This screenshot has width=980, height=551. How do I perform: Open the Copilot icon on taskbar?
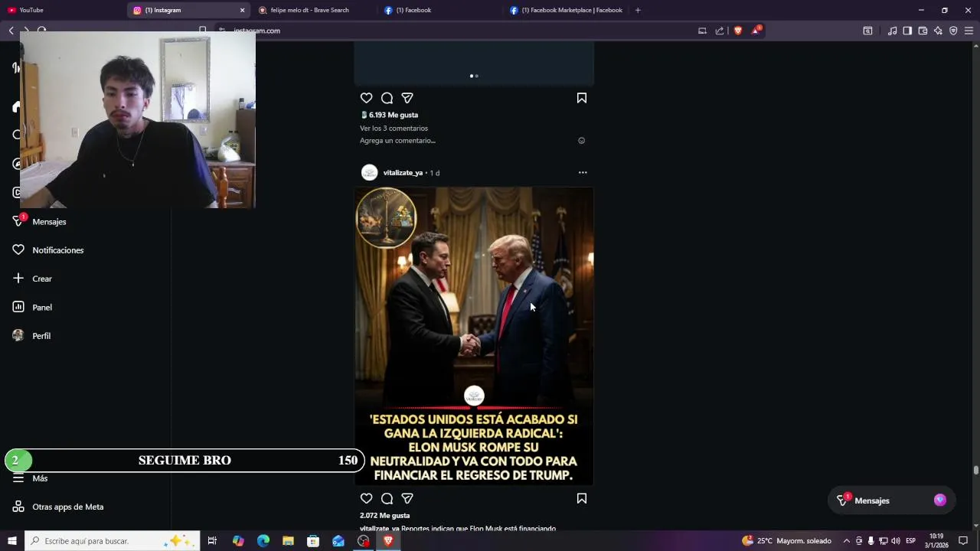(x=238, y=540)
